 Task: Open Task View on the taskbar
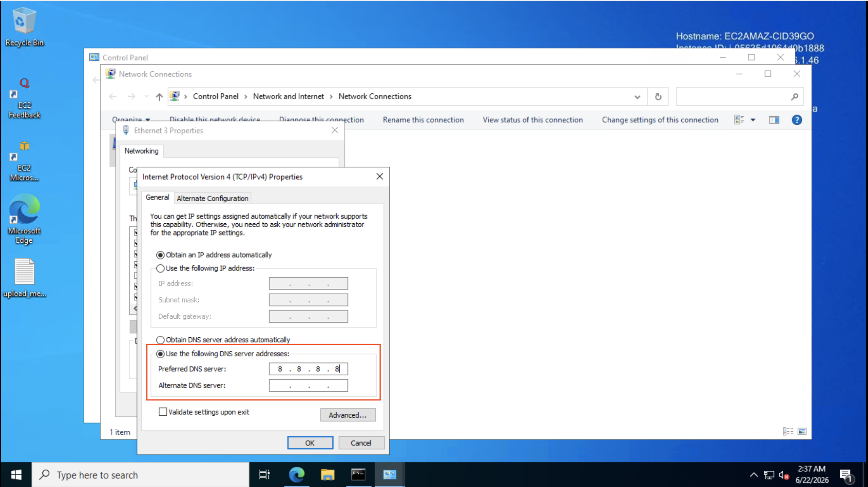[x=264, y=474]
